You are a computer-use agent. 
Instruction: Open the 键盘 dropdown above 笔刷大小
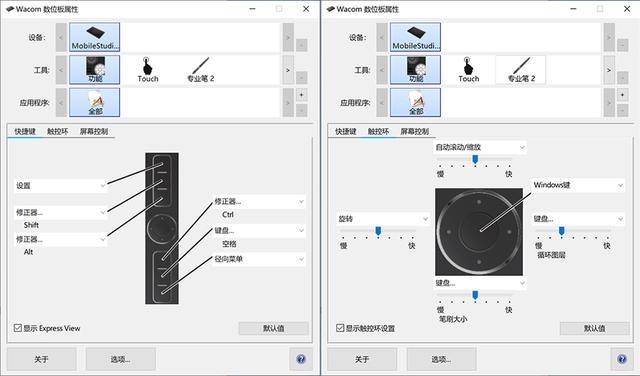click(480, 283)
